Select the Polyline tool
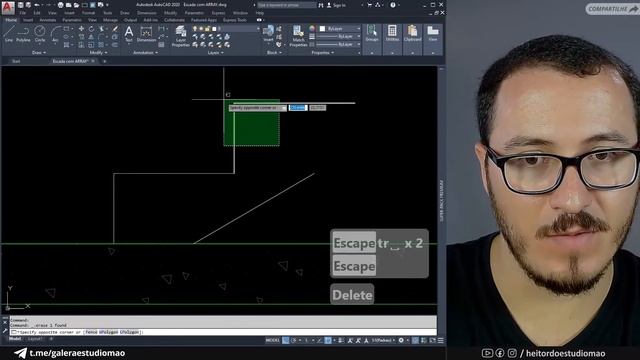640x360 pixels. pyautogui.click(x=23, y=33)
